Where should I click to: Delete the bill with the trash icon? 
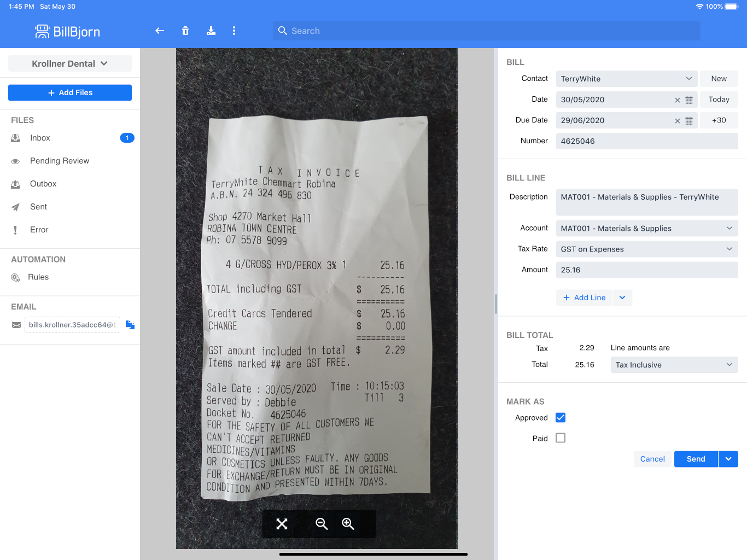pyautogui.click(x=185, y=31)
